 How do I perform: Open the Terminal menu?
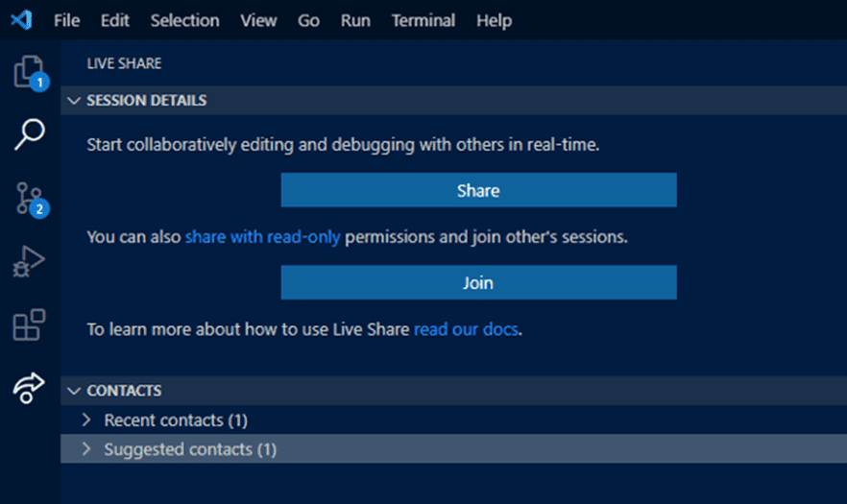423,20
